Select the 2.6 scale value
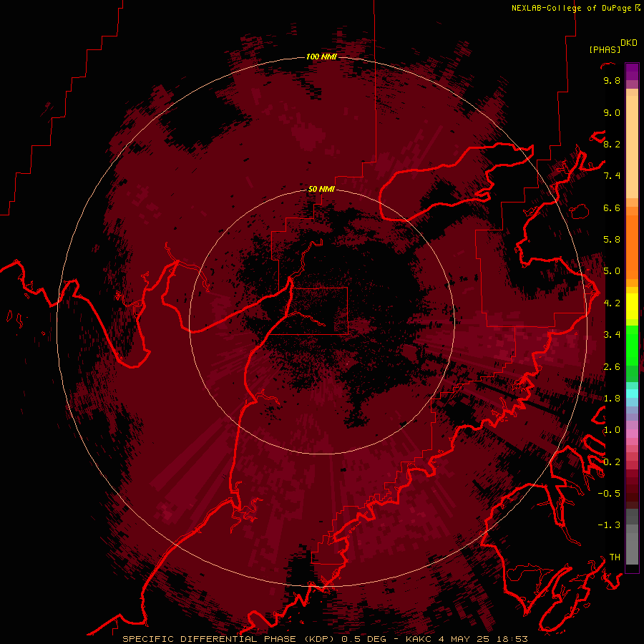 tap(612, 367)
